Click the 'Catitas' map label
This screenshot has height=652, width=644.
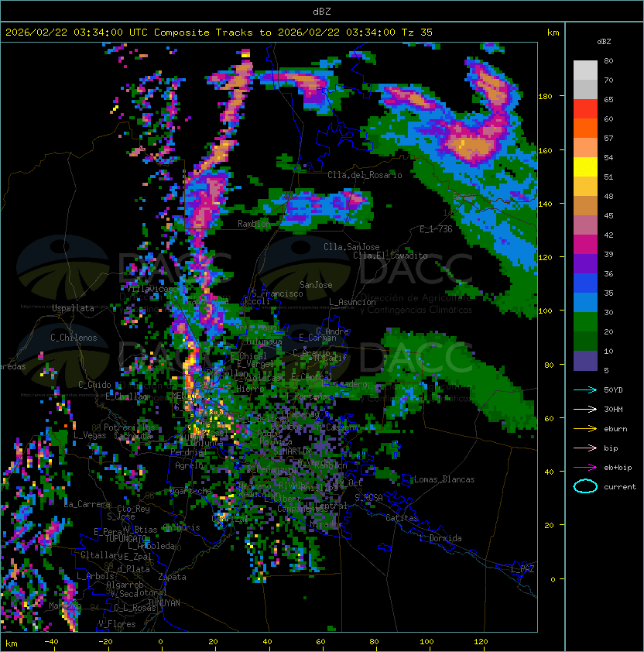[402, 518]
